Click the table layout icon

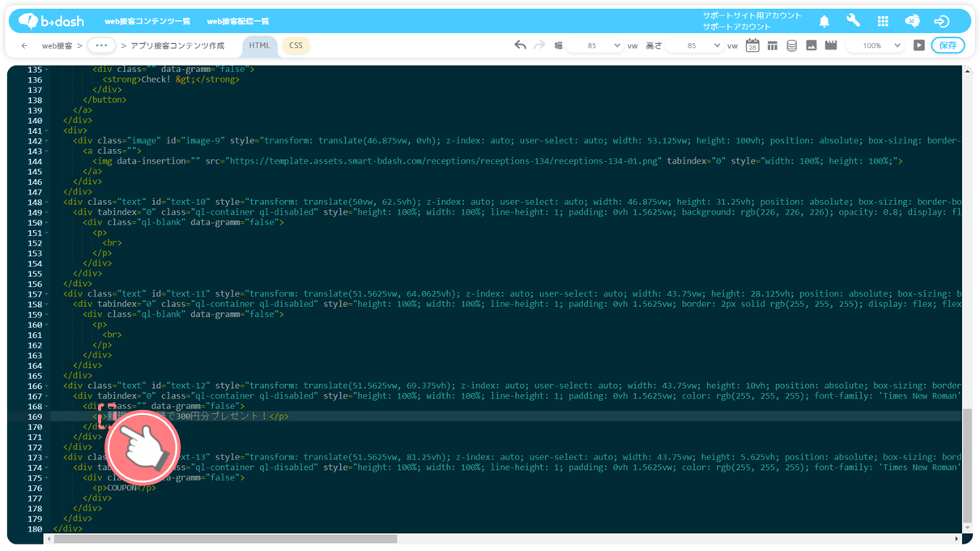772,45
